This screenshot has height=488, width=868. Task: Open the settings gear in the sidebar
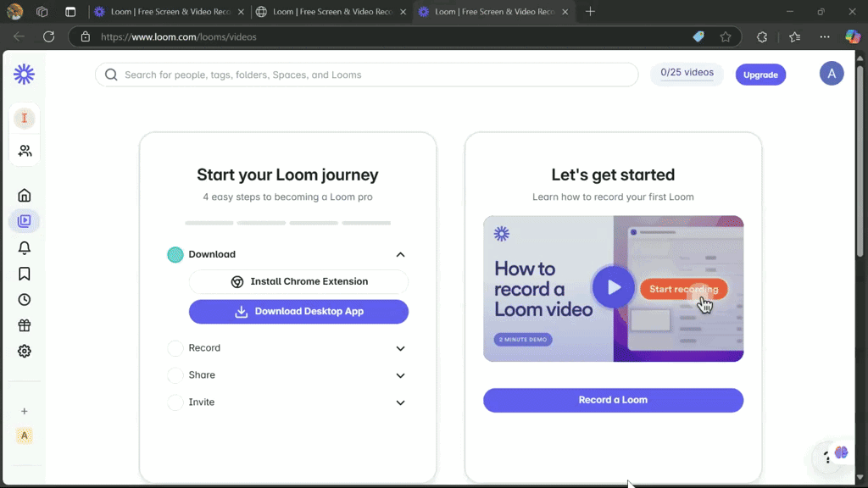point(25,352)
